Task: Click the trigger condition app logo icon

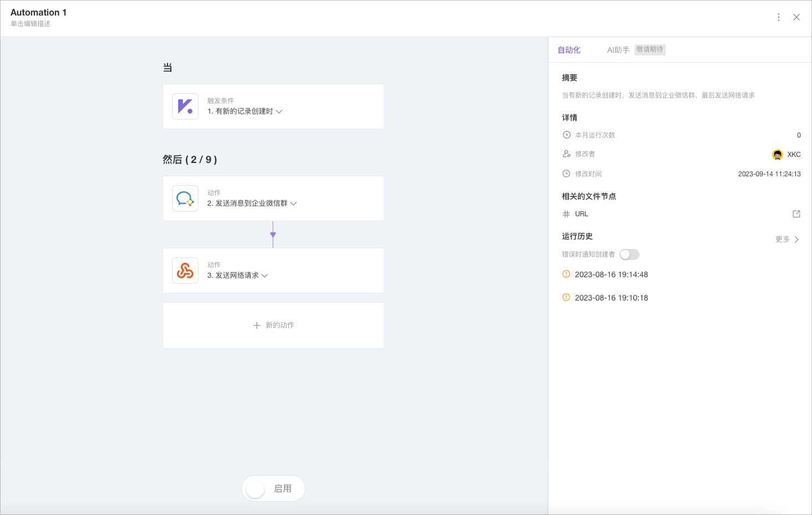Action: (x=185, y=106)
